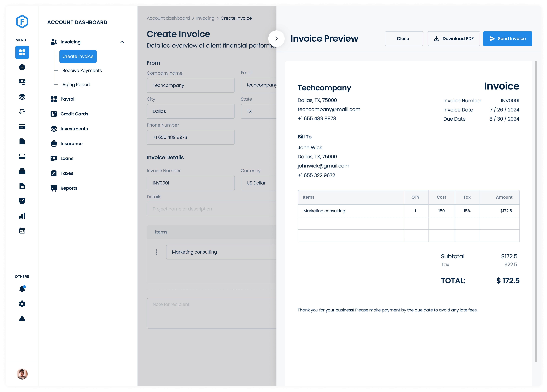Screen dimensions: 547x392
Task: Select the Taxes menu icon
Action: (x=54, y=173)
